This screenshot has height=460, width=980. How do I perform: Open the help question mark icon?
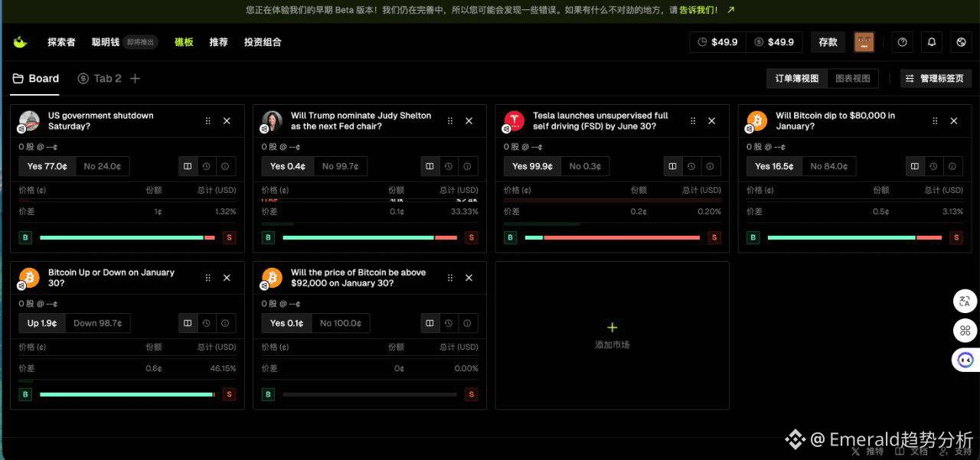click(902, 42)
